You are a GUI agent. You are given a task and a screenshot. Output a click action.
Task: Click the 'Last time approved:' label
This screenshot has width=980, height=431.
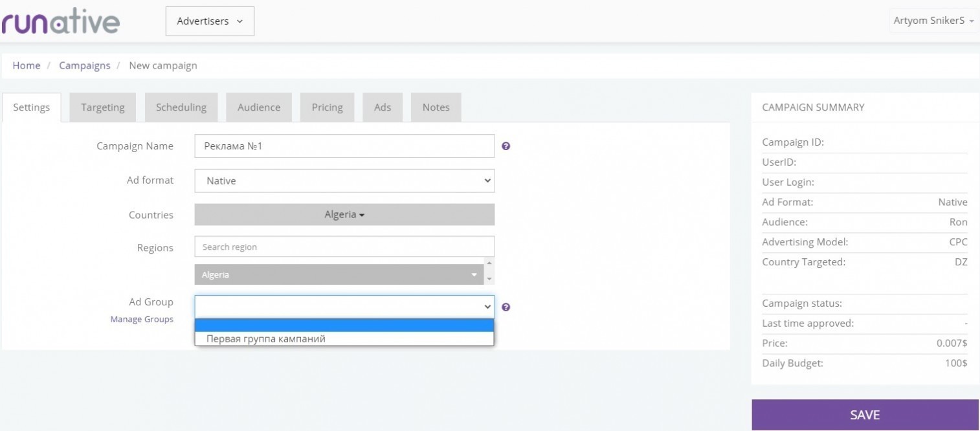pos(808,324)
